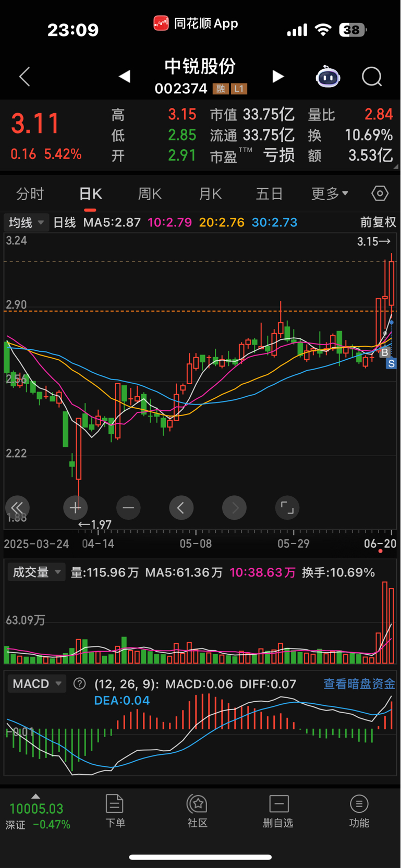Screen dimensions: 401x868
Task: Tap 额 3.53亿 value
Action: 370,155
